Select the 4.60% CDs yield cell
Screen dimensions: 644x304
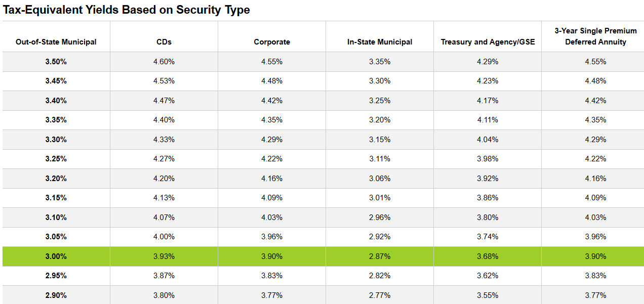point(164,62)
